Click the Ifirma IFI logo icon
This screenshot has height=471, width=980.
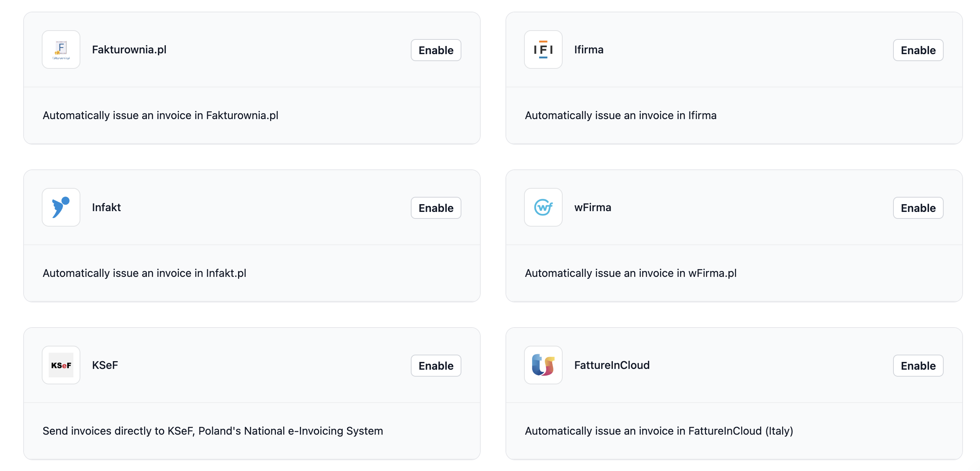click(543, 49)
